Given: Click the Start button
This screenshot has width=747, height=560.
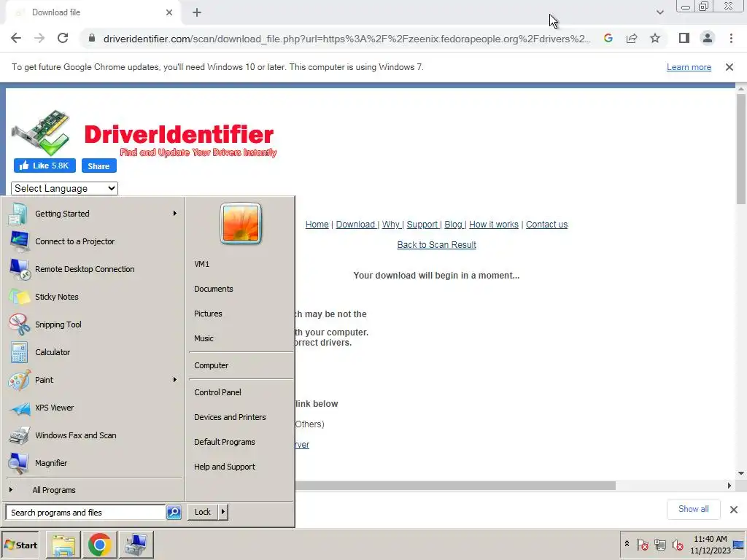Looking at the screenshot, I should [x=20, y=545].
